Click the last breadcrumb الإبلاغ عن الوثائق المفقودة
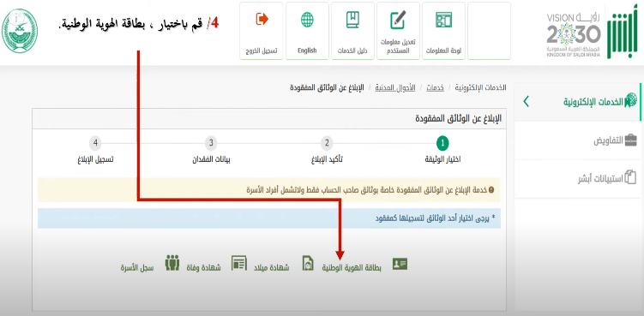644x316 pixels. tap(327, 88)
